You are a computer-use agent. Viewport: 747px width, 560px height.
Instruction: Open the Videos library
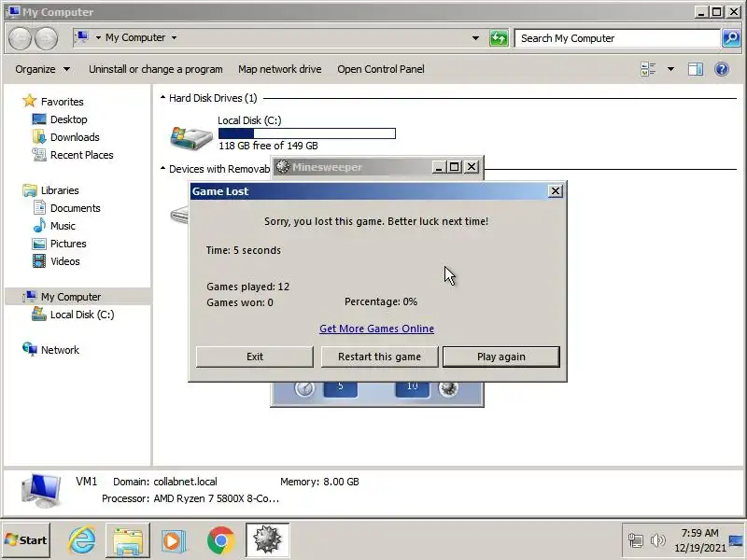coord(64,261)
